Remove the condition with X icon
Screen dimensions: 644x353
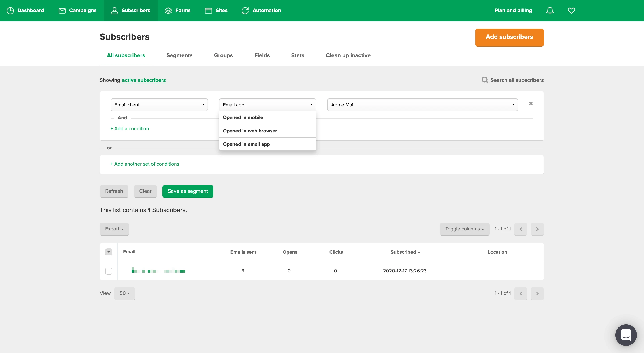tap(531, 104)
